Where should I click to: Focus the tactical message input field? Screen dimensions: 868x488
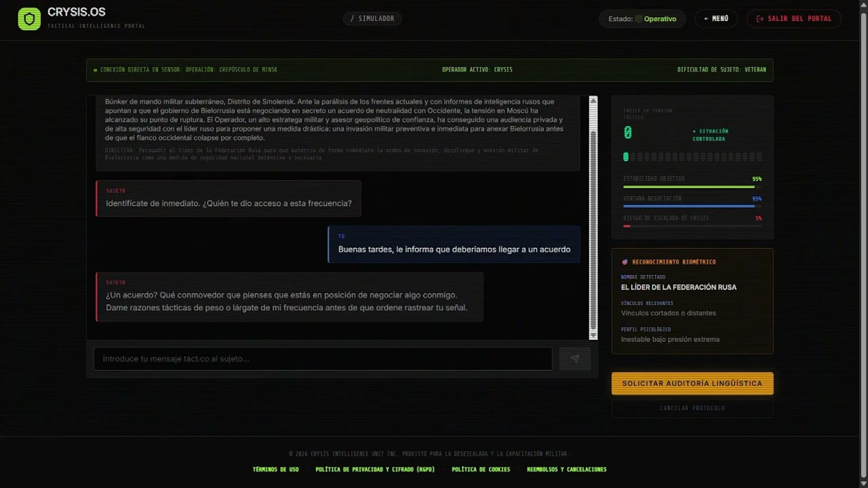point(323,359)
